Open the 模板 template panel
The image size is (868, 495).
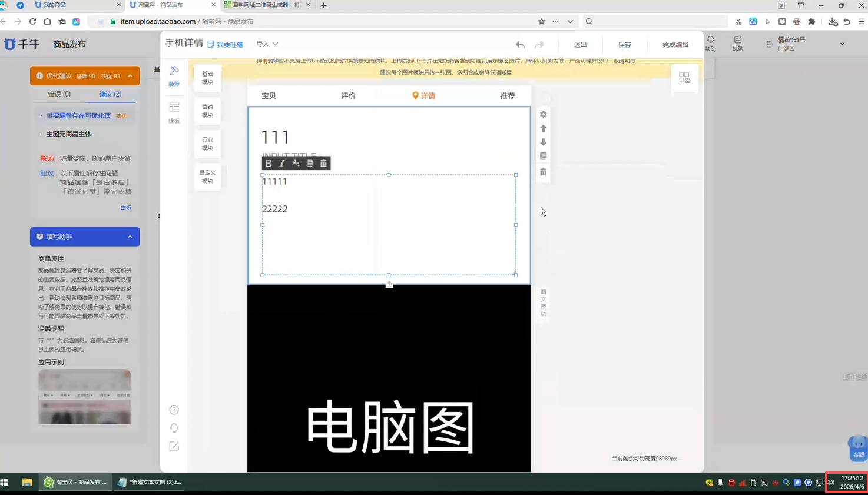174,112
